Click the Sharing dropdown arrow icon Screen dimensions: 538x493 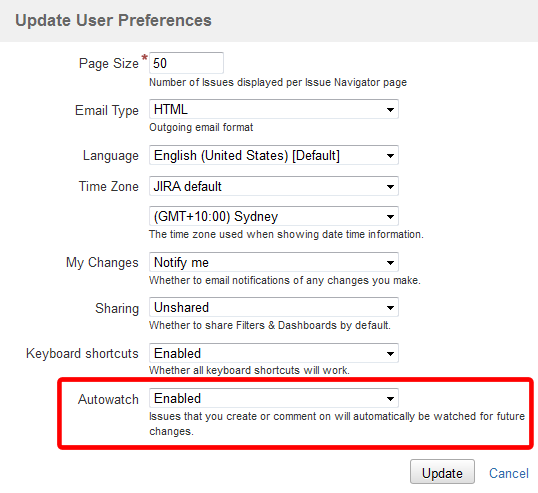[390, 308]
